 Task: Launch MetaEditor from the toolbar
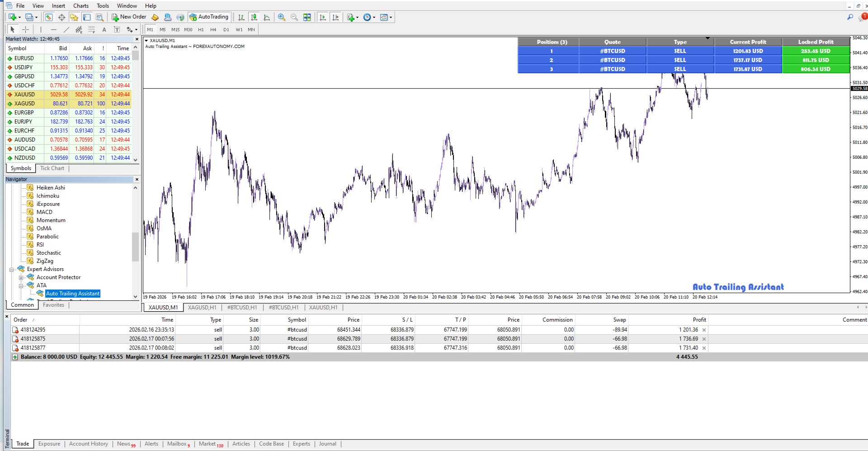[155, 17]
